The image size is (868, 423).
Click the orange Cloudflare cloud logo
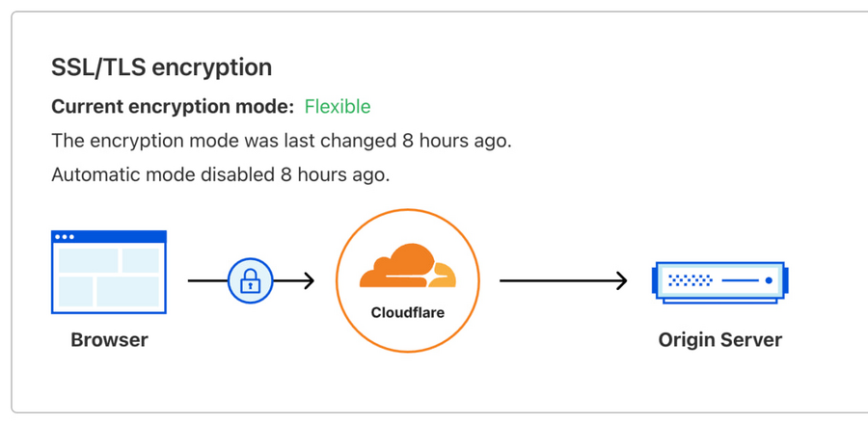[407, 266]
